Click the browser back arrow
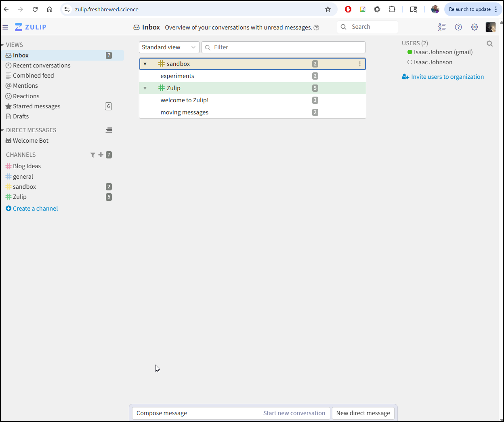This screenshot has width=504, height=422. (x=6, y=9)
